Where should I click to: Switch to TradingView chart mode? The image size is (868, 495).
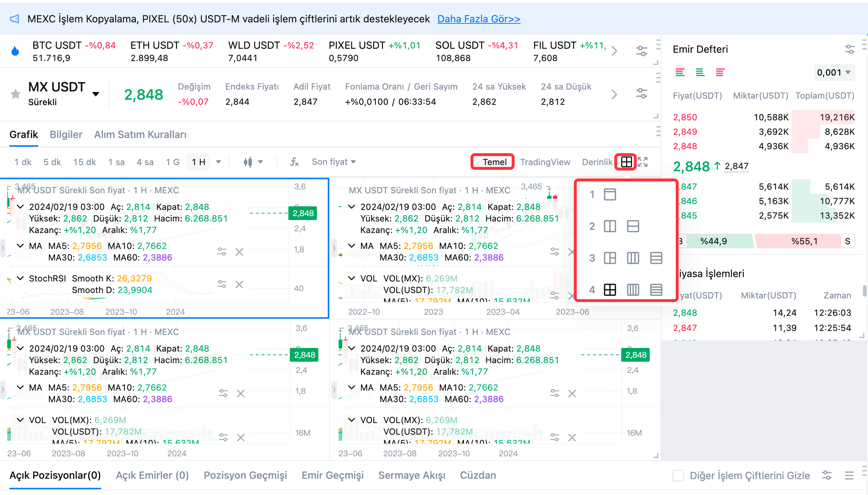click(545, 162)
